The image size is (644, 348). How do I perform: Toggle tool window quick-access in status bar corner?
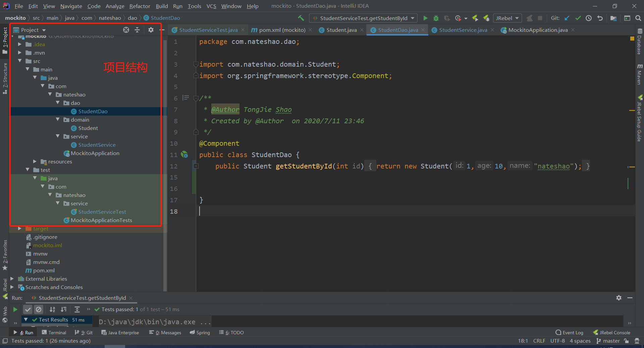point(5,341)
